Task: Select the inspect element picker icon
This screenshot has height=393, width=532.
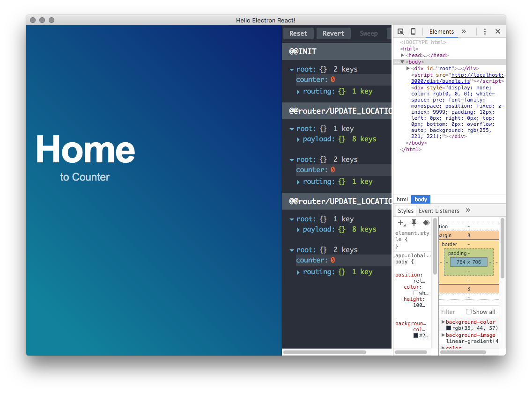Action: [x=401, y=31]
